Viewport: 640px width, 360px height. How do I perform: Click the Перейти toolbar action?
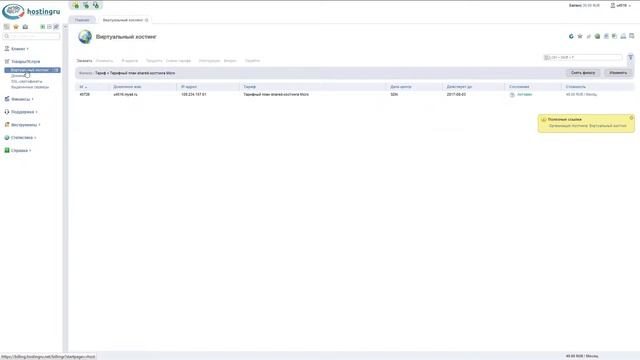(252, 60)
